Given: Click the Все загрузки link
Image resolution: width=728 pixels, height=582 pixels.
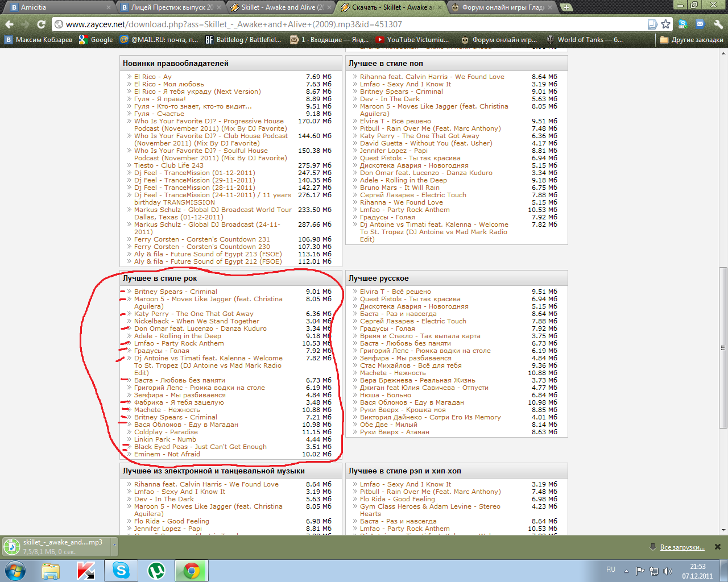Looking at the screenshot, I should 682,547.
